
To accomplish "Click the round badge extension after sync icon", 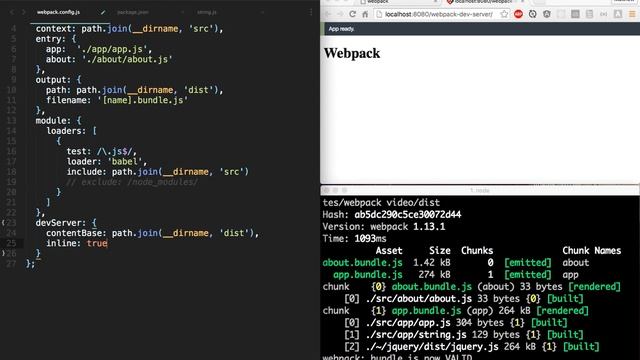I will click(x=547, y=14).
